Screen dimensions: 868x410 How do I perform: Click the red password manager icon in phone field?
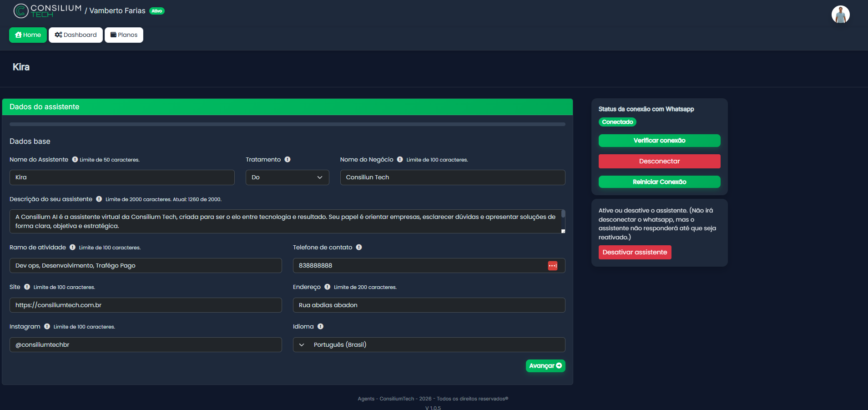(x=553, y=266)
